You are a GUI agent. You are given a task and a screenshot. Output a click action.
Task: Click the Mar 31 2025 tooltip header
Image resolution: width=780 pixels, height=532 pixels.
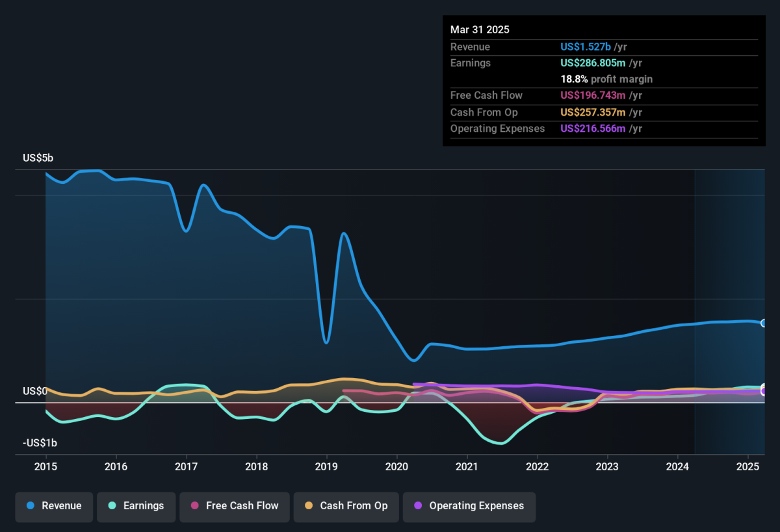coord(480,30)
